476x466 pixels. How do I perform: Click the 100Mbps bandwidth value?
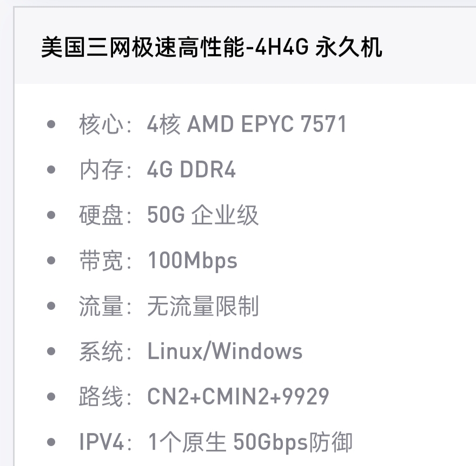click(x=193, y=261)
